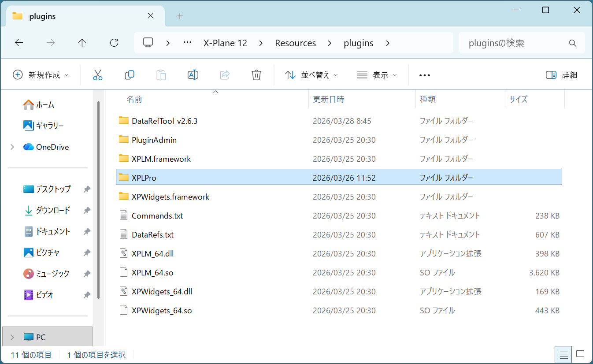Viewport: 593px width, 364px height.
Task: Click the XPLM_64.dll file icon
Action: (x=123, y=253)
